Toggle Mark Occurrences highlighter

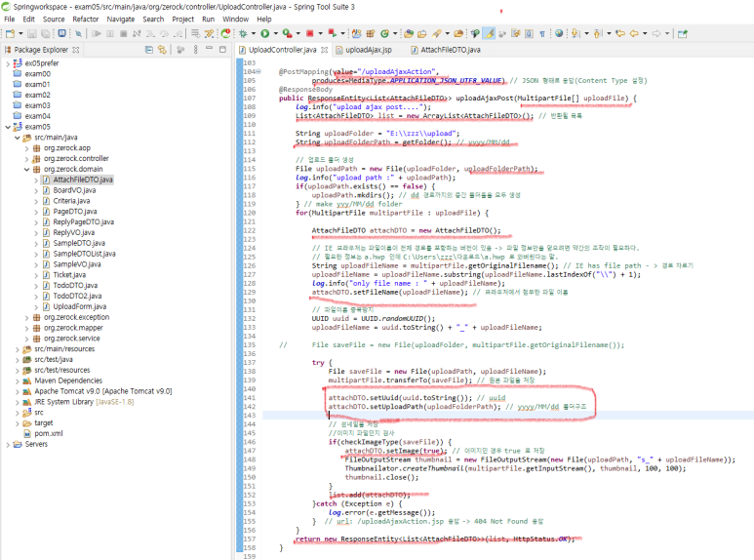[x=490, y=34]
